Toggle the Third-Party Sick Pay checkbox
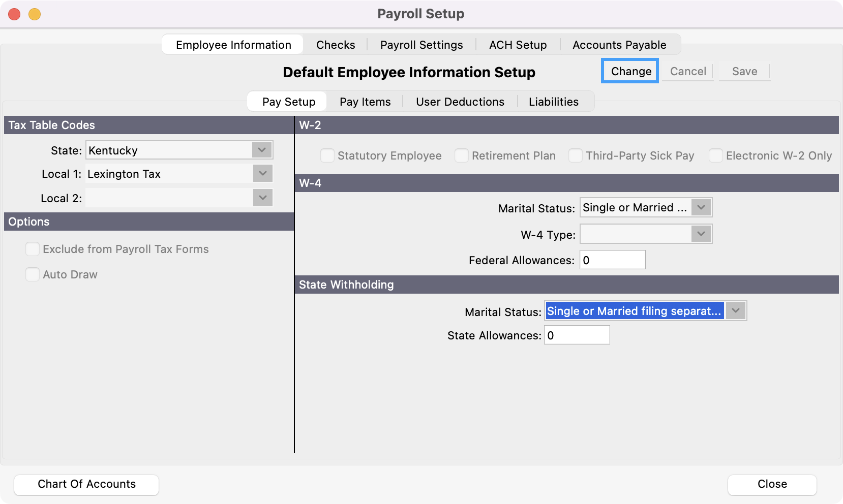843x504 pixels. click(x=576, y=155)
